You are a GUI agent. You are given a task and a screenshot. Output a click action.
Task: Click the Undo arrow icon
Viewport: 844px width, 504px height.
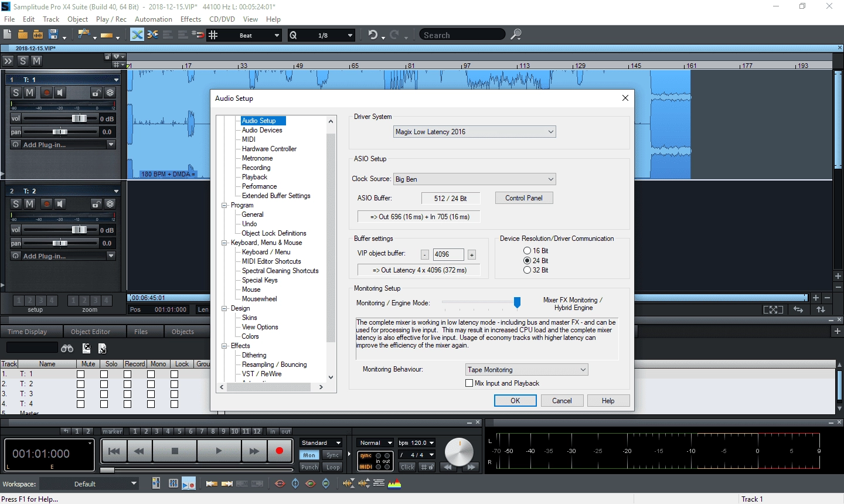coord(373,35)
